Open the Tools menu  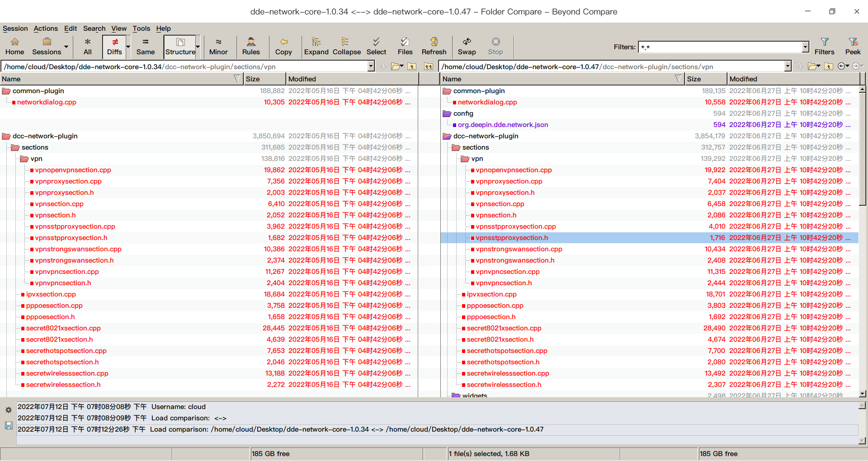[x=141, y=28]
